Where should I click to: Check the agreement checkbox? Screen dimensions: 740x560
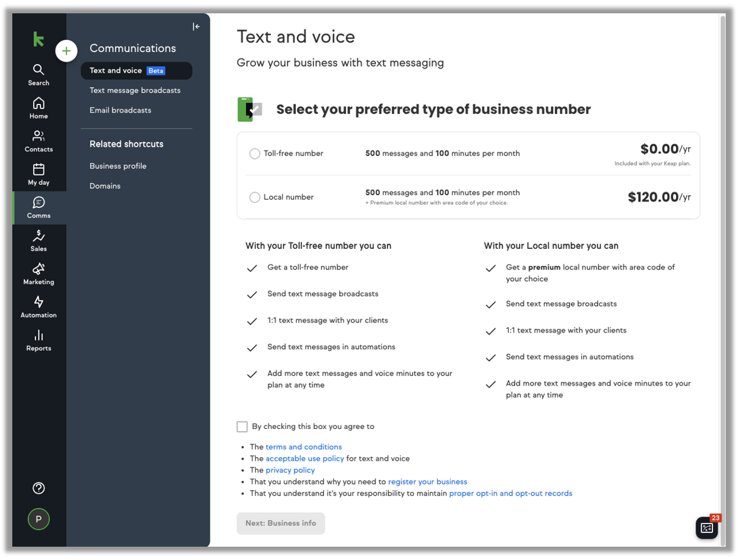coord(242,426)
